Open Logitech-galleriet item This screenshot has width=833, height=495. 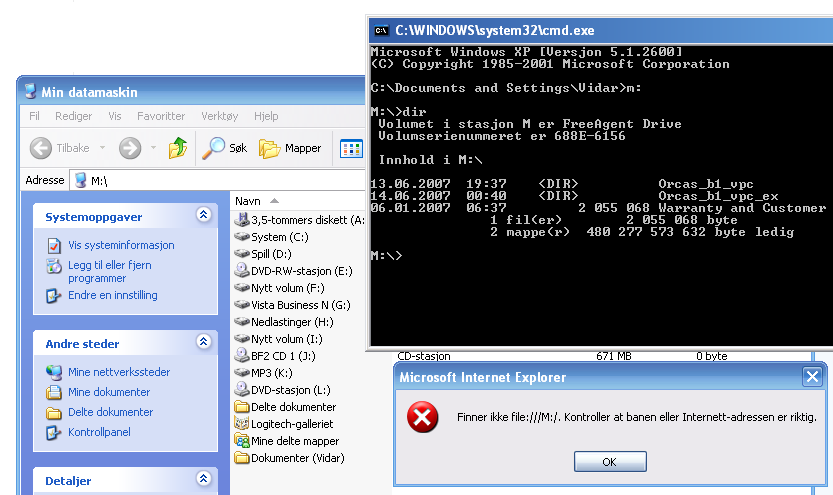tap(284, 424)
